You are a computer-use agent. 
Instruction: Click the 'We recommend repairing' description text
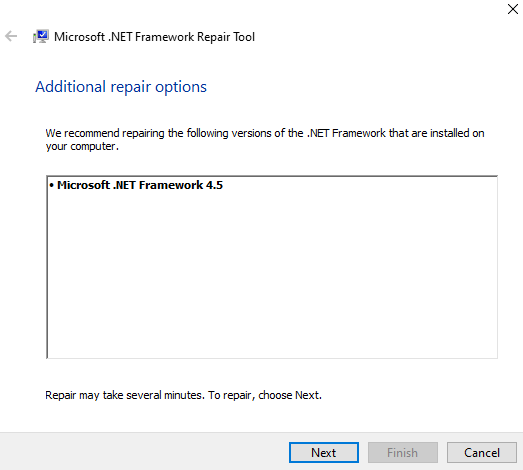click(x=265, y=139)
